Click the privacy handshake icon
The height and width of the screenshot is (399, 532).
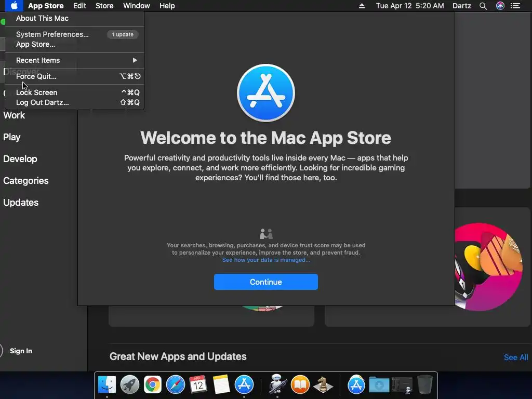click(x=266, y=234)
